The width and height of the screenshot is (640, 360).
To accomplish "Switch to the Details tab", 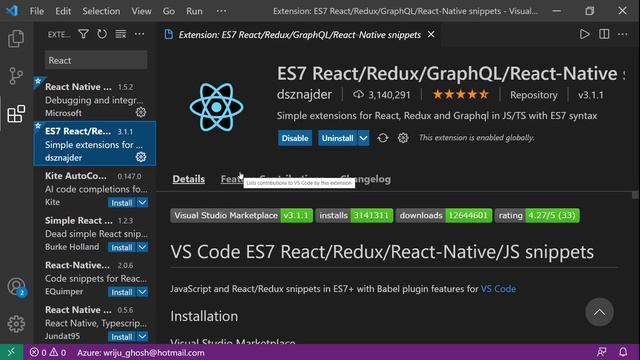I will pos(189,179).
